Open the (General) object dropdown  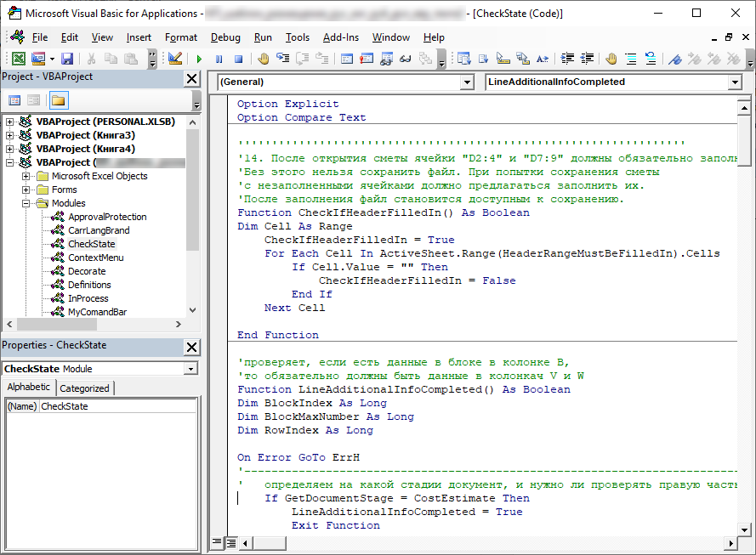(467, 82)
